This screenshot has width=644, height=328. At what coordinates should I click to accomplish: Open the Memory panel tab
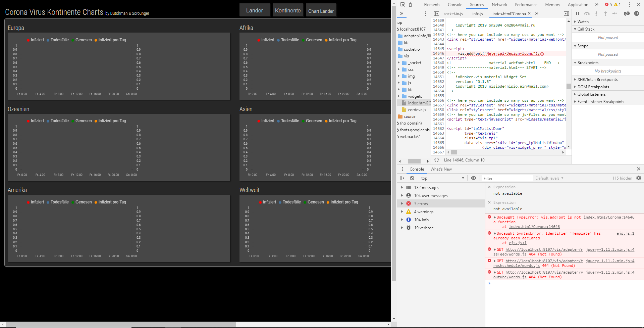(552, 4)
